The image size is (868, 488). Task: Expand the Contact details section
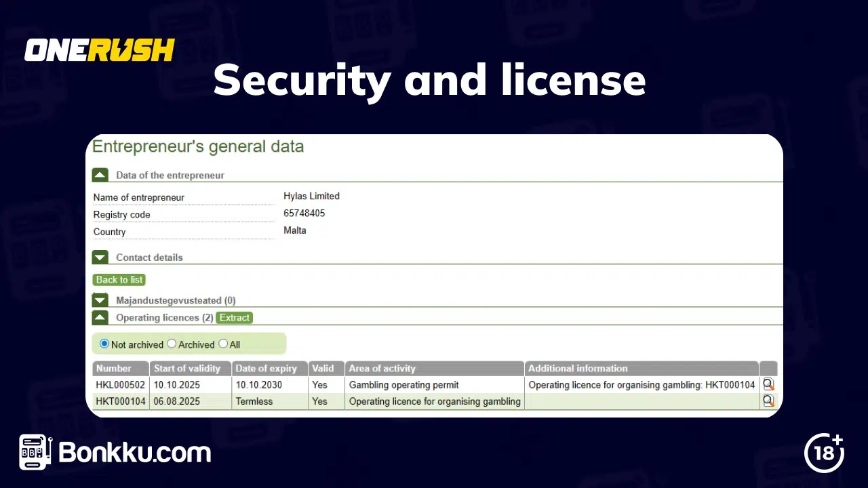[149, 258]
